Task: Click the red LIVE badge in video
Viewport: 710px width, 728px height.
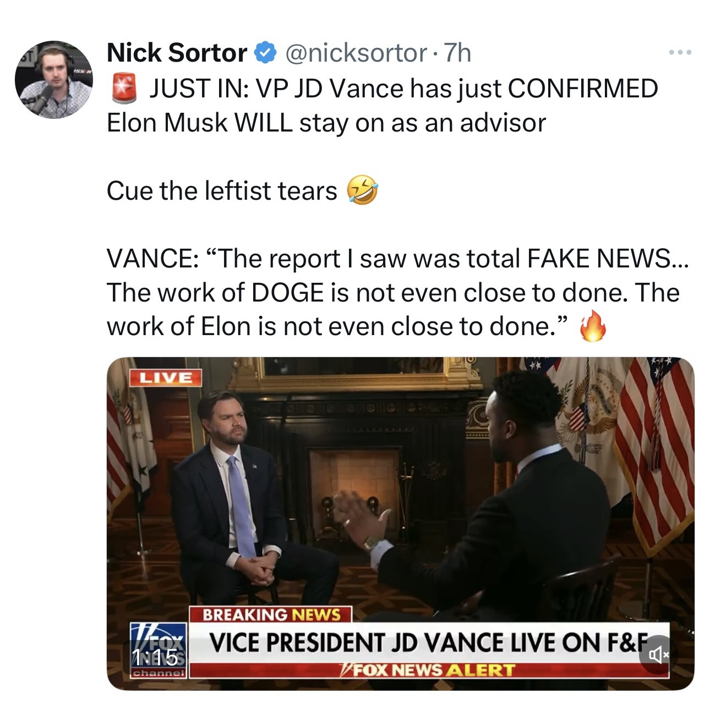Action: (x=165, y=377)
